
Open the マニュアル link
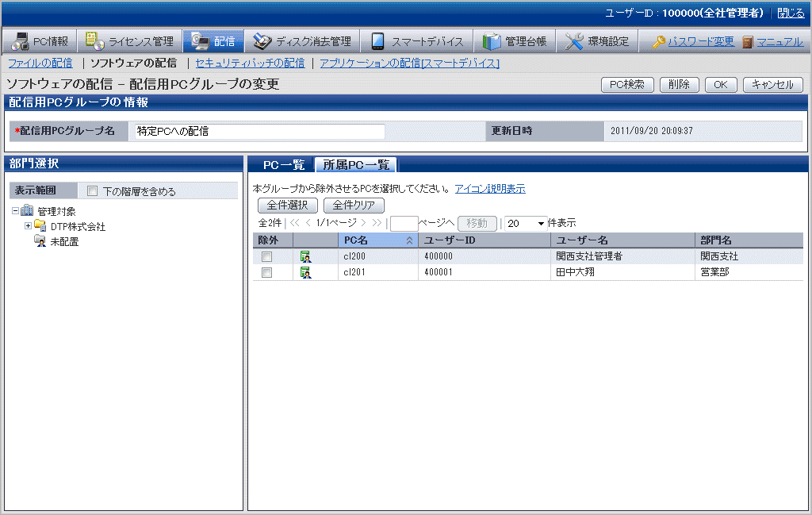(x=780, y=41)
